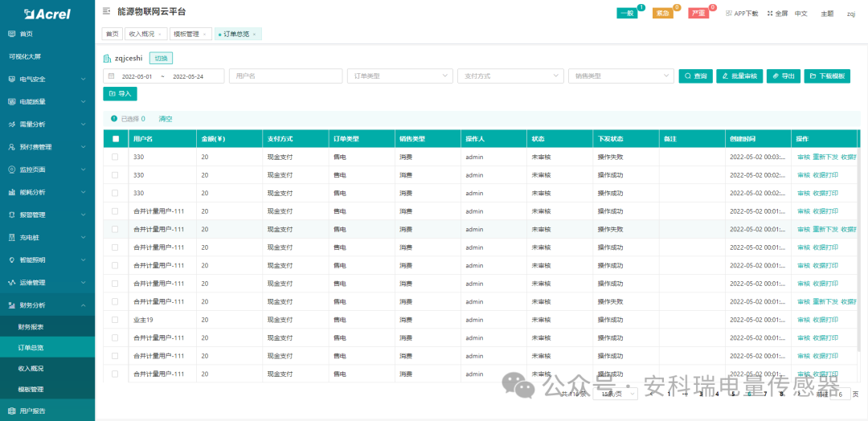Click the 清空 clear selection link
Image resolution: width=868 pixels, height=421 pixels.
coord(166,118)
